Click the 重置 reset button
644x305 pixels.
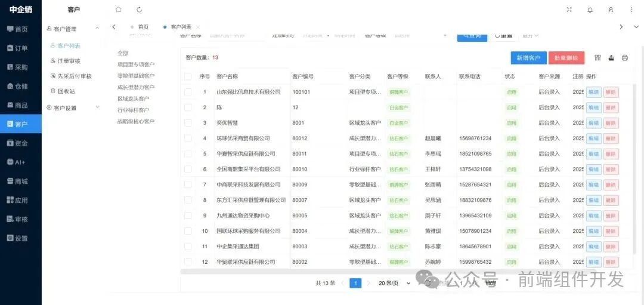click(504, 36)
